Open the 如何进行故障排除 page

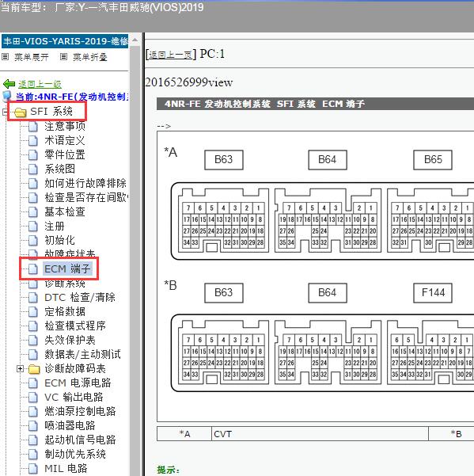[85, 183]
